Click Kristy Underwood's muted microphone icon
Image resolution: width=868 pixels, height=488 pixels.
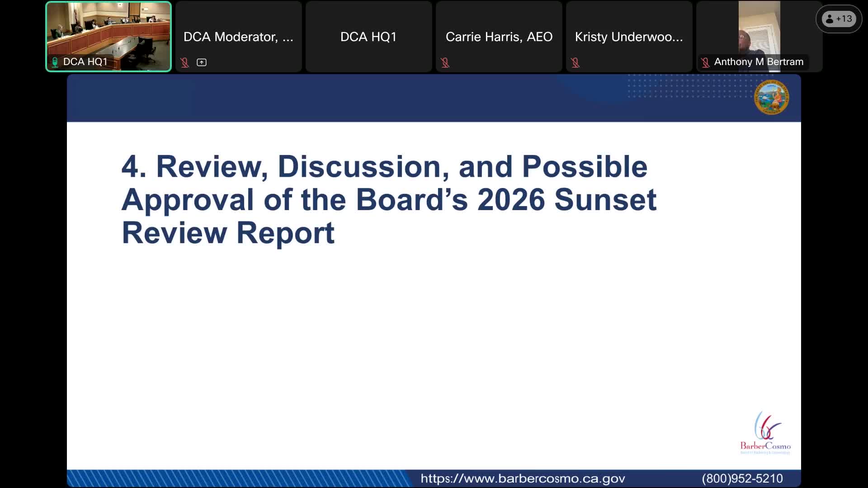click(x=575, y=62)
